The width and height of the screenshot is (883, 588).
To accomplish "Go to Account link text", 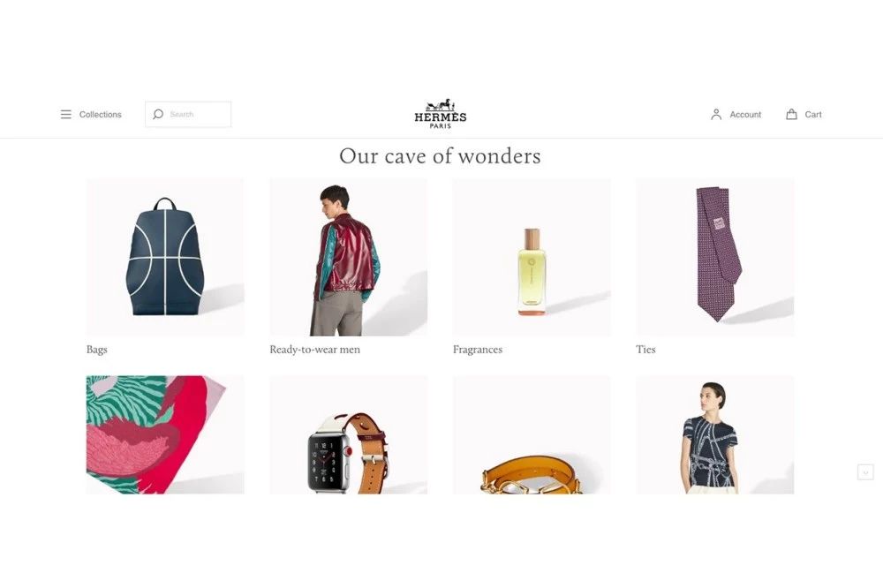I will click(745, 115).
